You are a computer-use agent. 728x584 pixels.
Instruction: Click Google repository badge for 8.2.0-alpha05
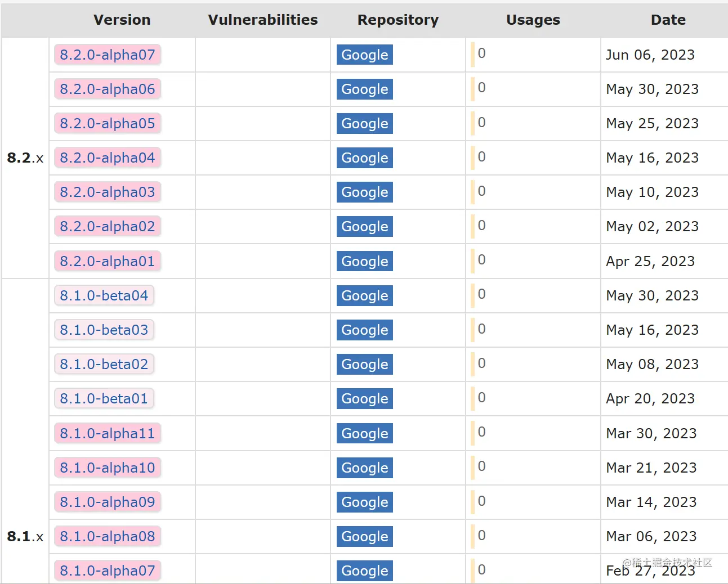click(x=365, y=123)
